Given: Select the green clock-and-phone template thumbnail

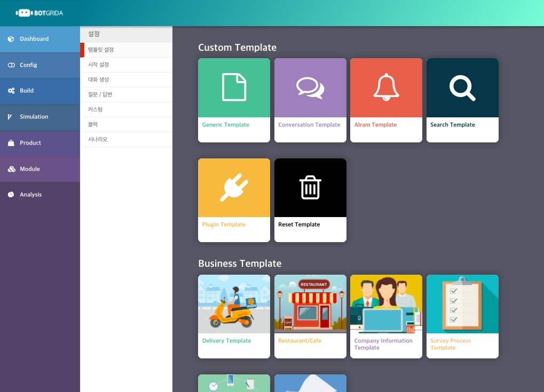Looking at the screenshot, I should [234, 383].
